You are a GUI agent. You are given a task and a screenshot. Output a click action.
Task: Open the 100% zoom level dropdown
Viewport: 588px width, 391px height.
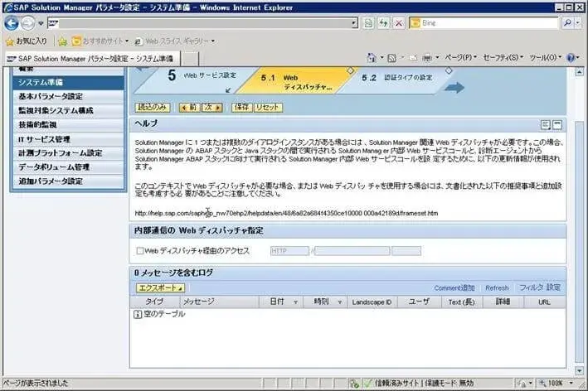(x=571, y=383)
